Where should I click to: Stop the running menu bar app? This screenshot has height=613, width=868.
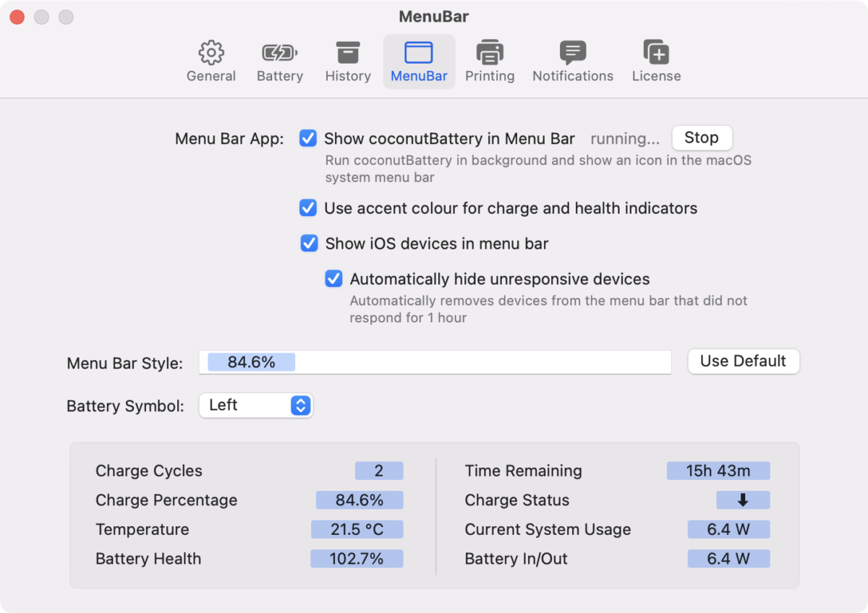(x=702, y=137)
